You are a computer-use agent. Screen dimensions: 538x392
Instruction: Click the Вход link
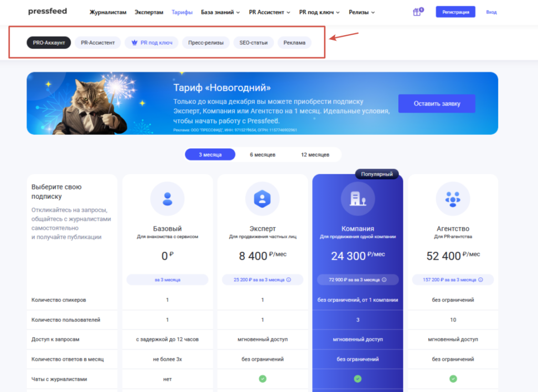coord(491,12)
